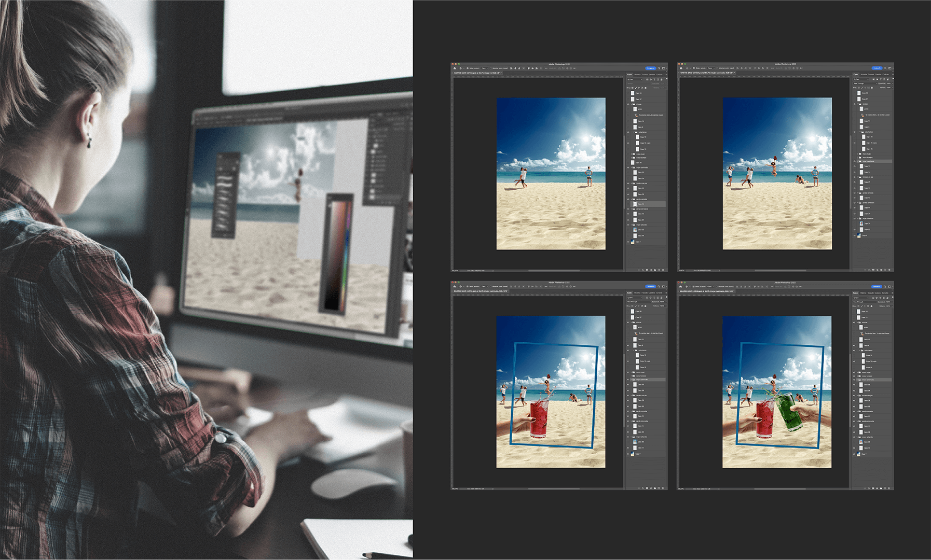The image size is (931, 560).
Task: Click the Opacity value field in the top-right window
Action: click(x=888, y=83)
